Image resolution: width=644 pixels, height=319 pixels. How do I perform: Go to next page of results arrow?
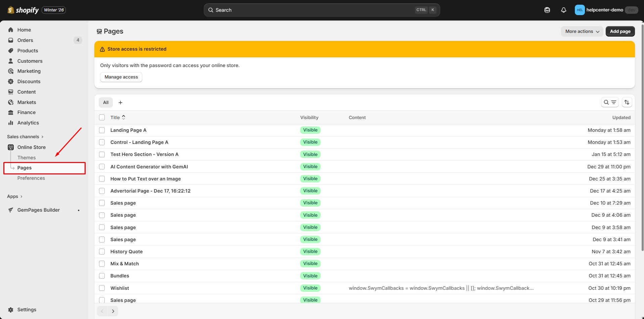[113, 311]
